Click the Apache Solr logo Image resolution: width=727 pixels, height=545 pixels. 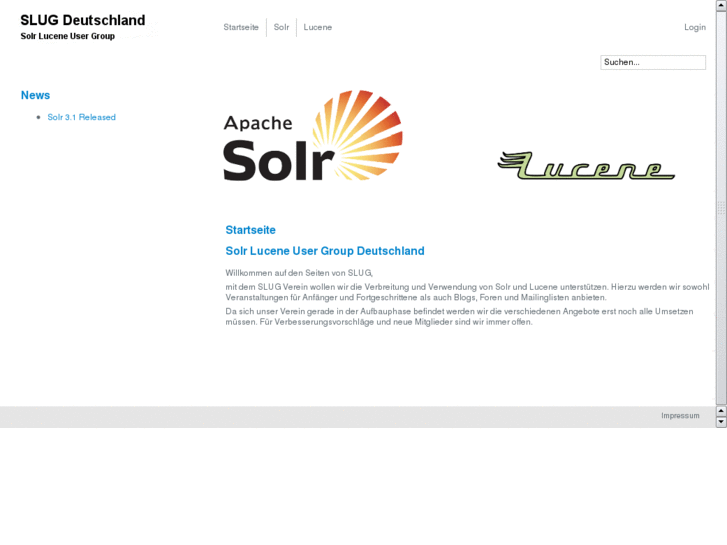[313, 135]
